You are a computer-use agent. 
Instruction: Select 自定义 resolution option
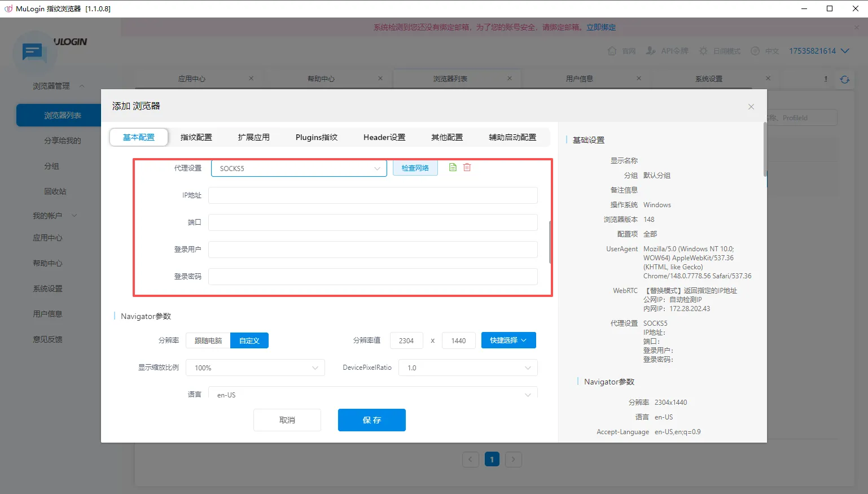(x=249, y=340)
